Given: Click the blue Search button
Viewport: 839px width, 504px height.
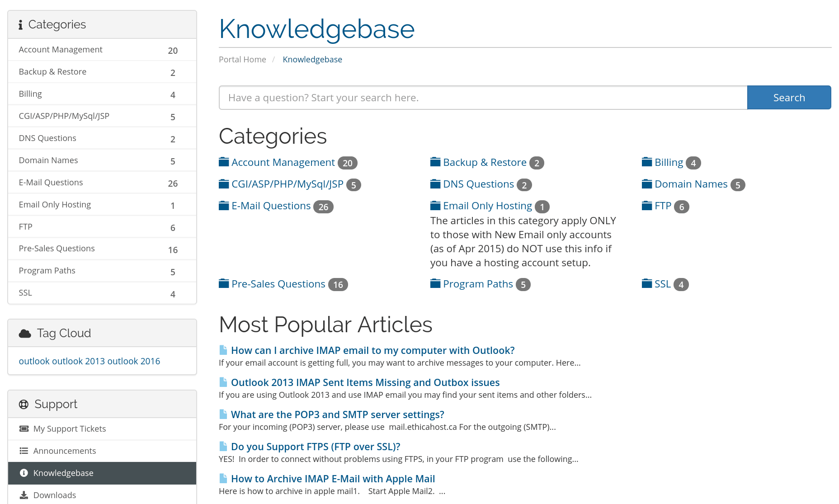Looking at the screenshot, I should (x=789, y=98).
